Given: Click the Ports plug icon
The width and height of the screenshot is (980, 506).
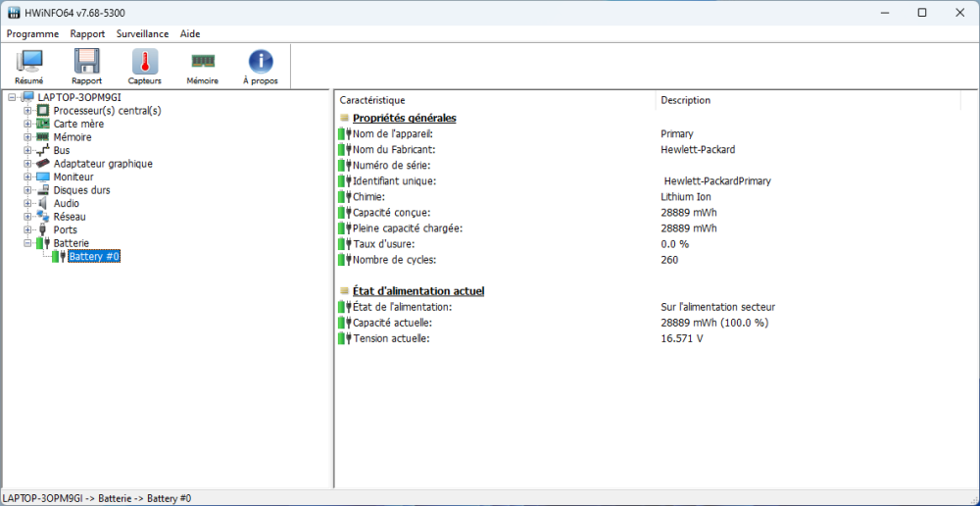Looking at the screenshot, I should click(x=43, y=230).
